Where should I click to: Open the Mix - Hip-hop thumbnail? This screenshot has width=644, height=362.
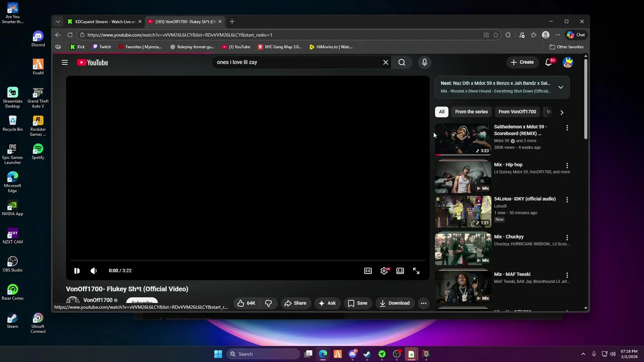point(463,177)
